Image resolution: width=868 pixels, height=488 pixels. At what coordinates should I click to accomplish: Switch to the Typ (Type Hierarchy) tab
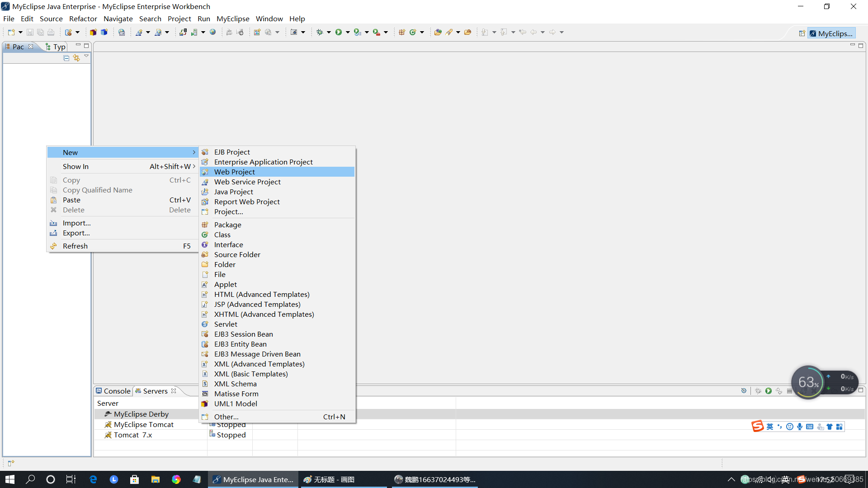point(56,47)
